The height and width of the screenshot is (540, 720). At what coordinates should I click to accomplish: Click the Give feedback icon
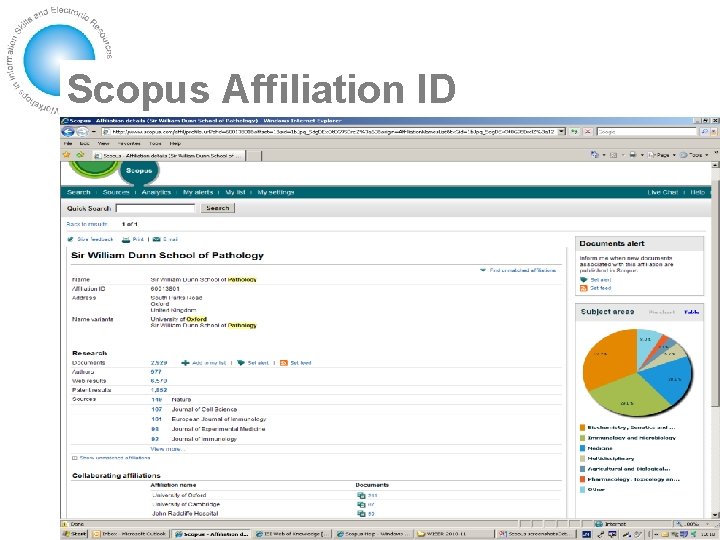[70, 239]
